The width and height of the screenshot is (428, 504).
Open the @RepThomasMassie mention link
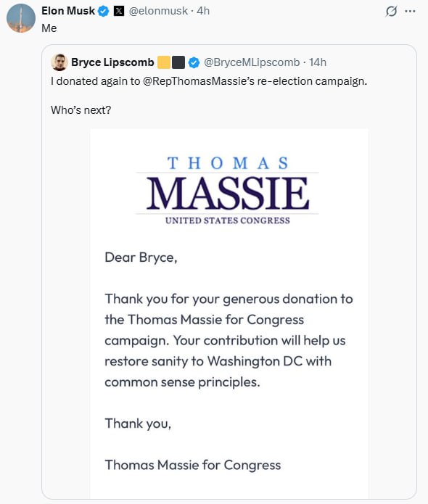pyautogui.click(x=199, y=81)
